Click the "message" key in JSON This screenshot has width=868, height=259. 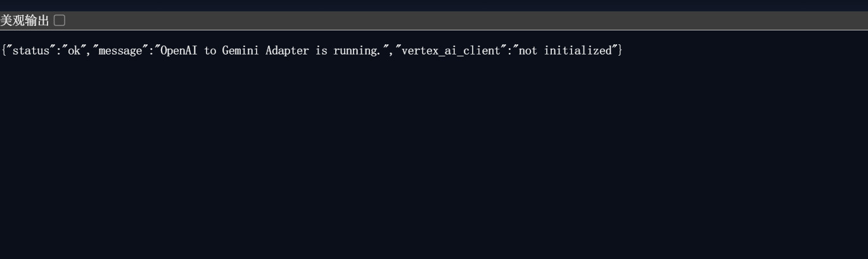coord(121,51)
